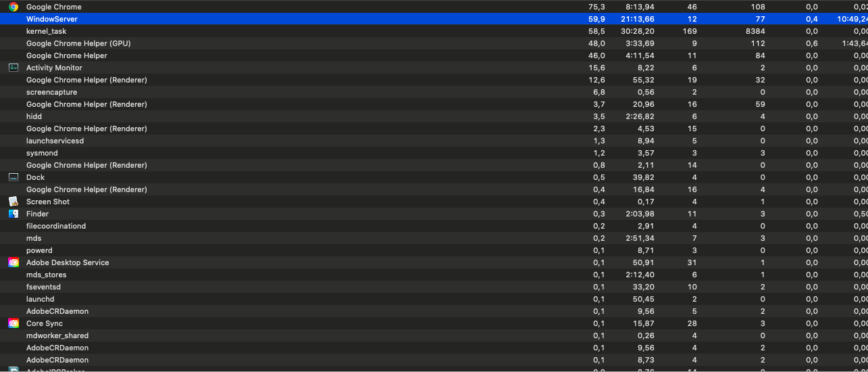Click the Activity Monitor process icon

[x=14, y=68]
